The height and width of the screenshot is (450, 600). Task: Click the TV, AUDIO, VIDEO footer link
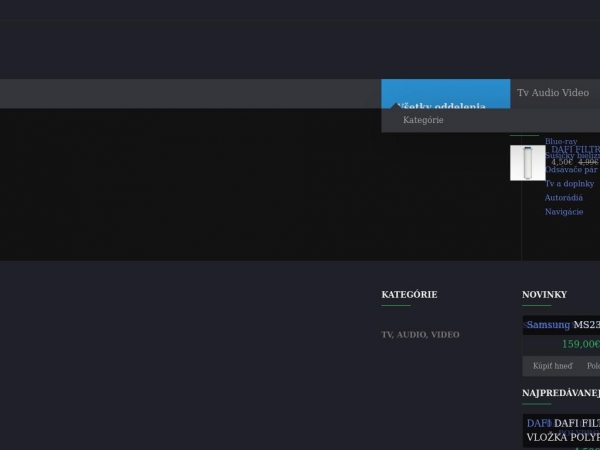click(420, 335)
